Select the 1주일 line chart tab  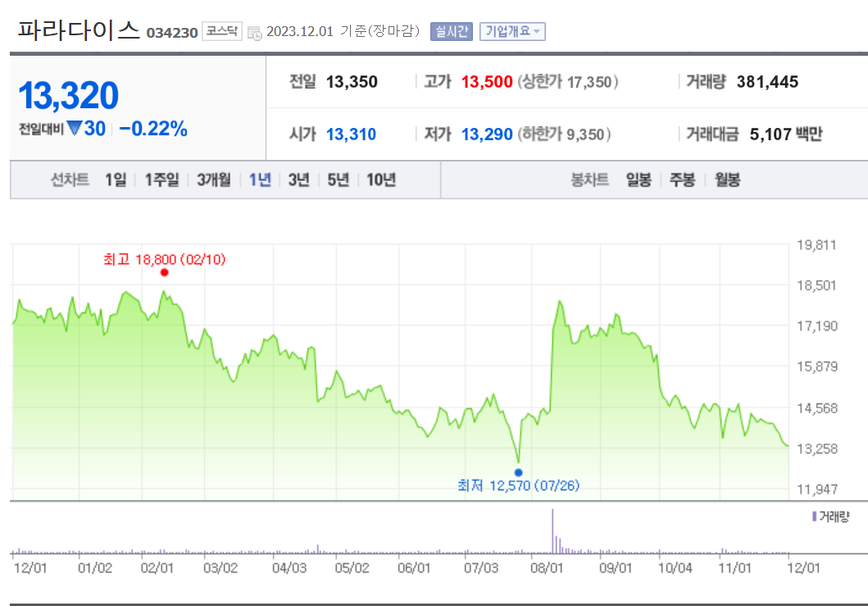click(161, 180)
